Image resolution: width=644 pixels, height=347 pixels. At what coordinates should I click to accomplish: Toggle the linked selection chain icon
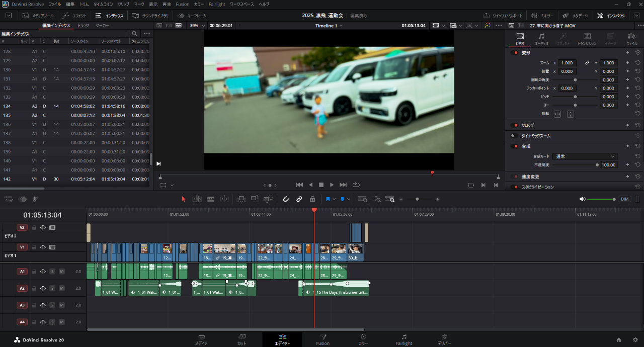299,199
